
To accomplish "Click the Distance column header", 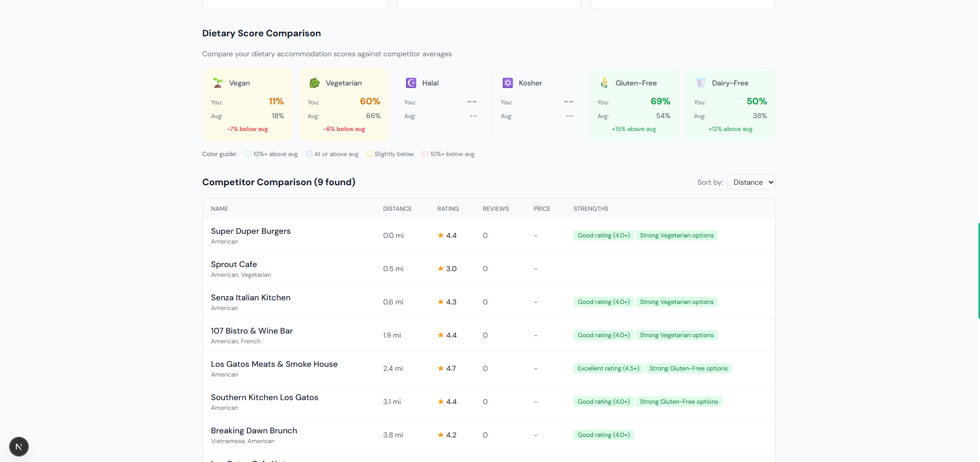I will pos(397,209).
